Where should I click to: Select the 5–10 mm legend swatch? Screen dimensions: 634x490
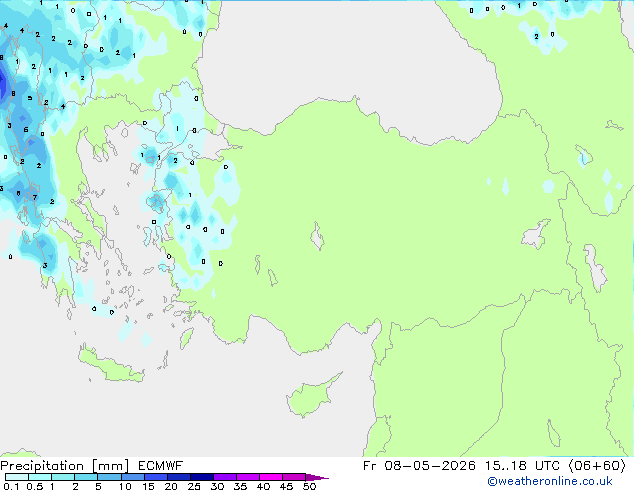[109, 477]
